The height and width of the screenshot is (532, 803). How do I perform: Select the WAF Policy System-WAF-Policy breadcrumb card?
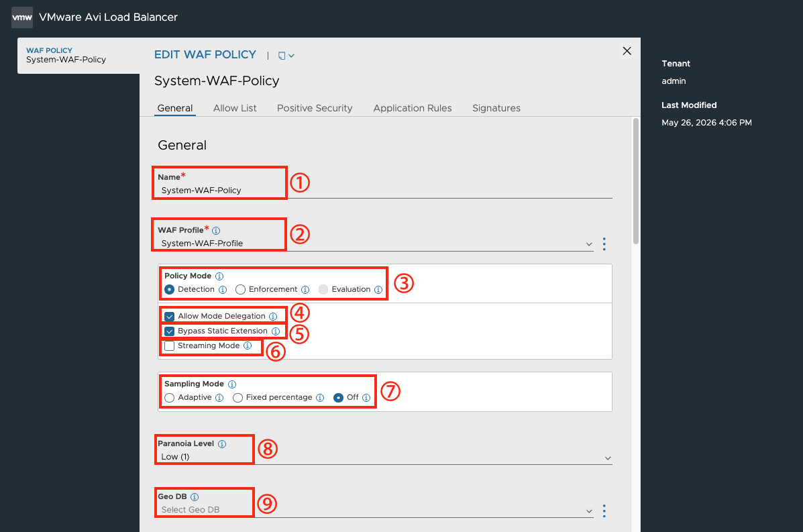pyautogui.click(x=78, y=55)
